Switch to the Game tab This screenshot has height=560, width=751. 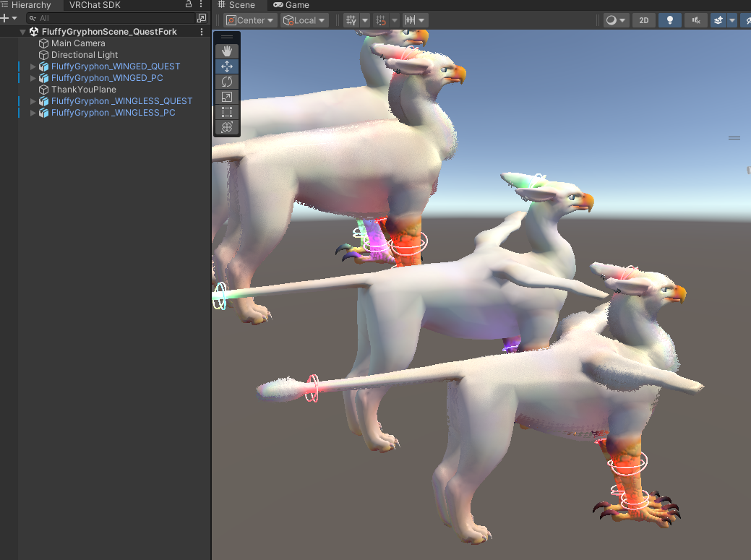coord(291,5)
